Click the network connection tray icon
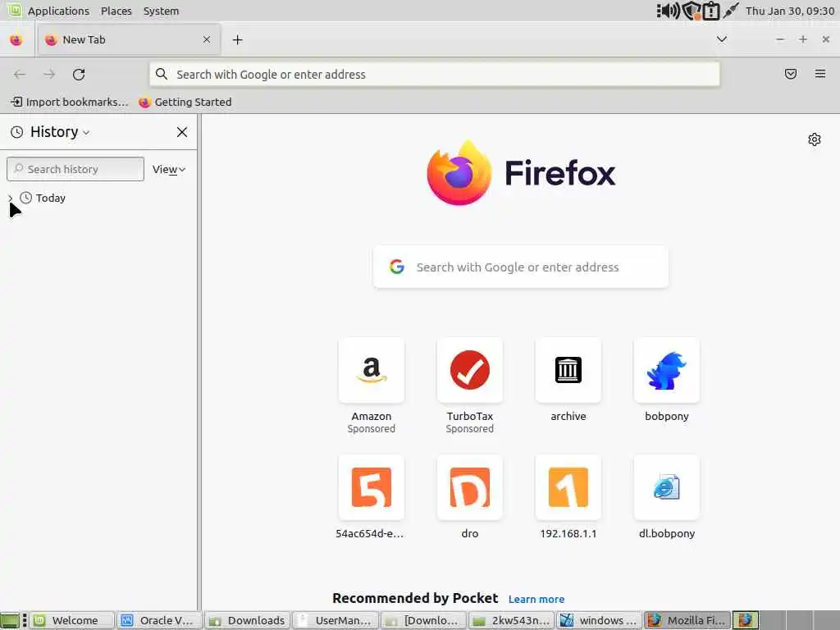 (x=730, y=11)
